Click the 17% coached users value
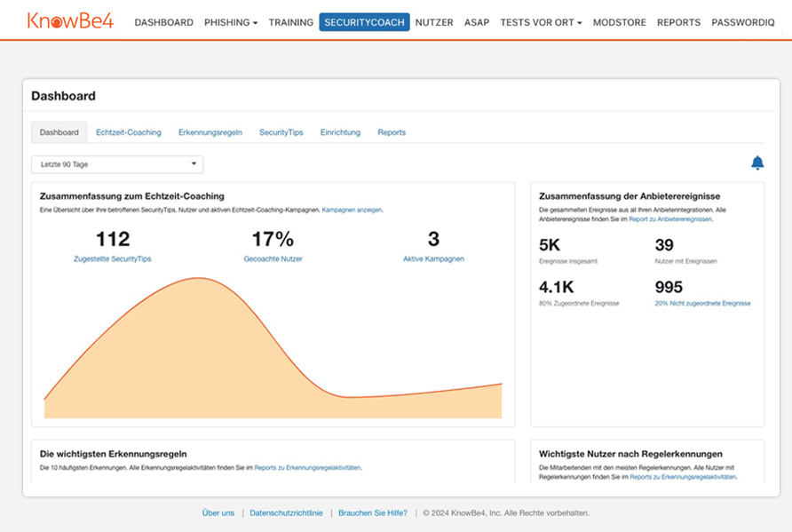The image size is (792, 532). pos(273,239)
